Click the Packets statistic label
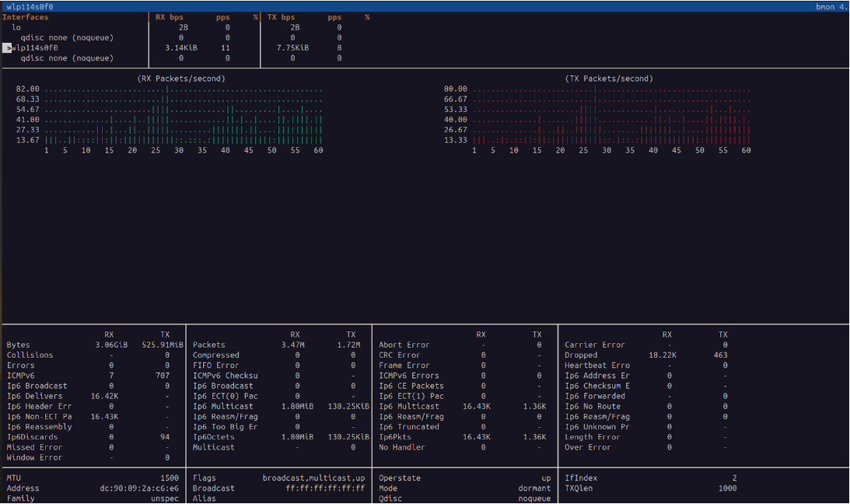Screen dimensions: 850x504 pyautogui.click(x=208, y=345)
